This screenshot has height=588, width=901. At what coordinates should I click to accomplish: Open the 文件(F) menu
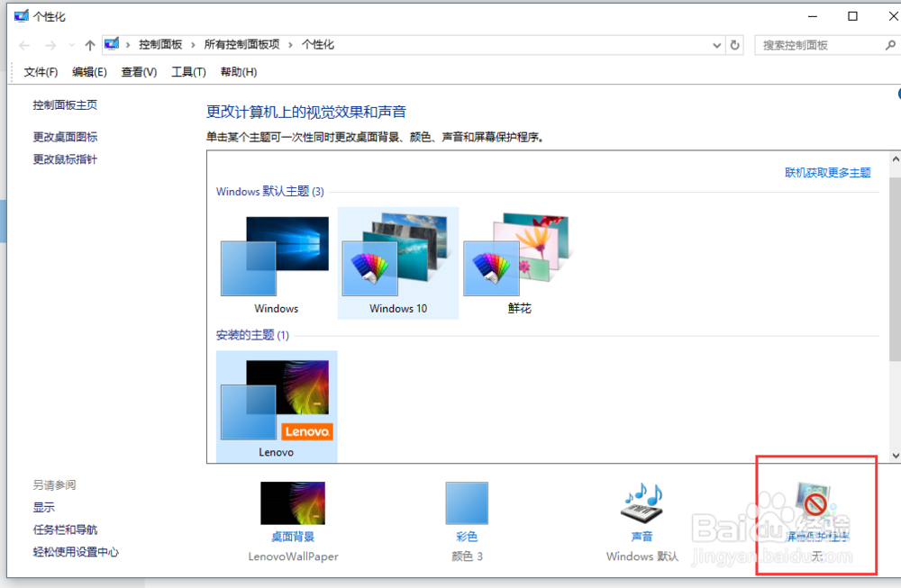pos(41,72)
